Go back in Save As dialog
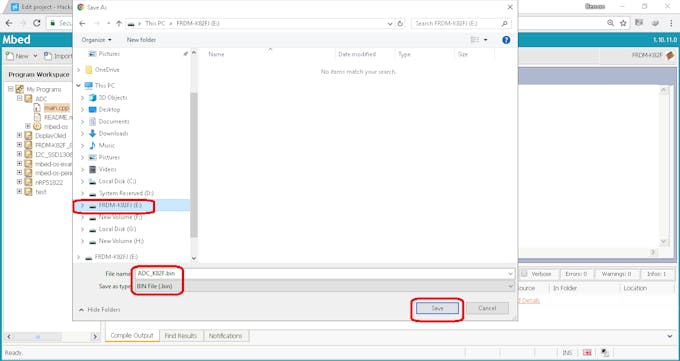 [82, 23]
